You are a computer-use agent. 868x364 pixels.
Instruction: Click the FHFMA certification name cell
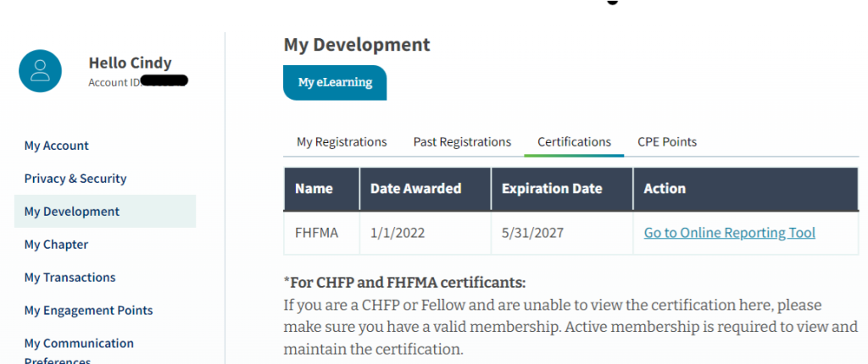pyautogui.click(x=316, y=233)
